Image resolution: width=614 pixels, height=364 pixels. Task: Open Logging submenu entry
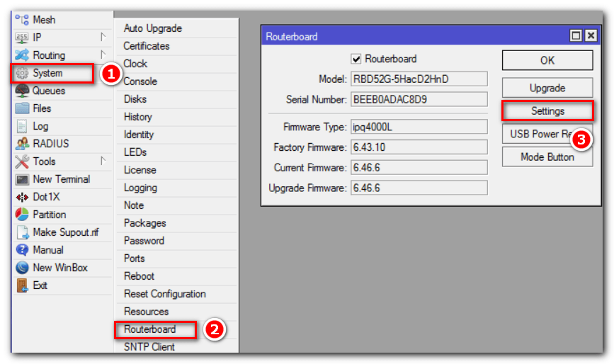[x=177, y=188]
